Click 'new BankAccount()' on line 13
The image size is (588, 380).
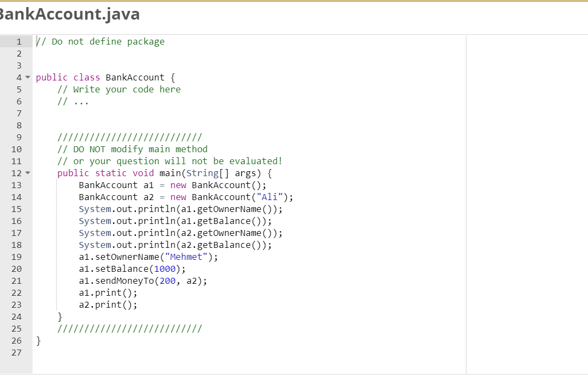(x=217, y=185)
